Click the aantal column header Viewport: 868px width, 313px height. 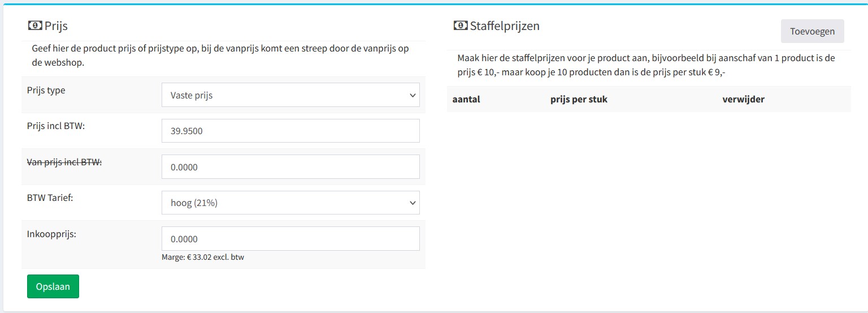[466, 100]
